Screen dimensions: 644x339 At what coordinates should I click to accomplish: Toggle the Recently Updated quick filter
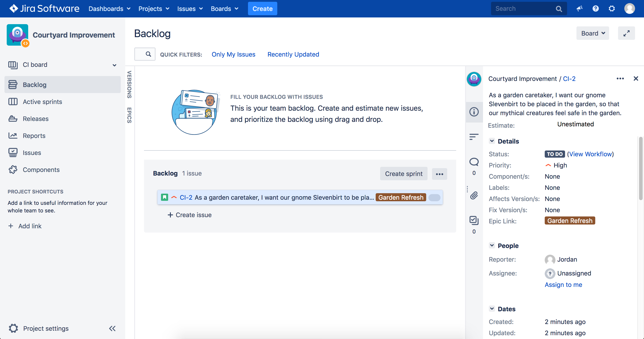click(293, 54)
